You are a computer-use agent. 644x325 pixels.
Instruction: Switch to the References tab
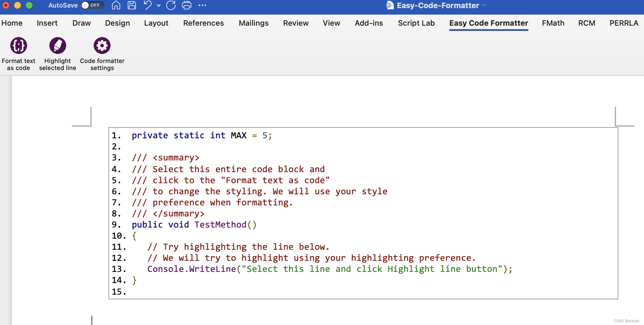[203, 23]
